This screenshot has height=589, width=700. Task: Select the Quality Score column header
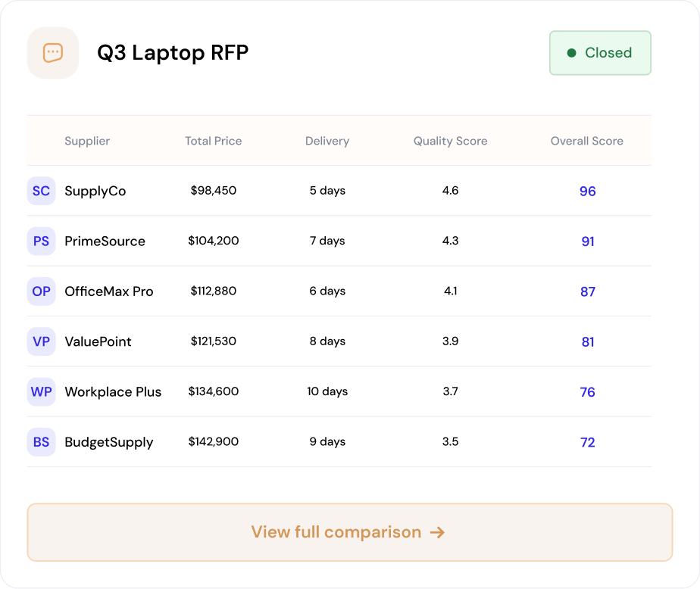click(451, 141)
